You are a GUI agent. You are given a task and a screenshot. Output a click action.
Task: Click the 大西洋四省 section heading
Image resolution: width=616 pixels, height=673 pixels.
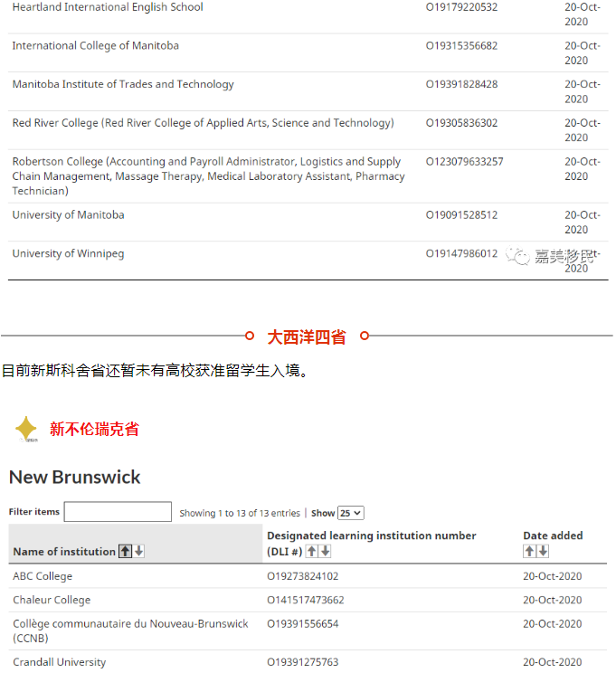click(x=306, y=336)
